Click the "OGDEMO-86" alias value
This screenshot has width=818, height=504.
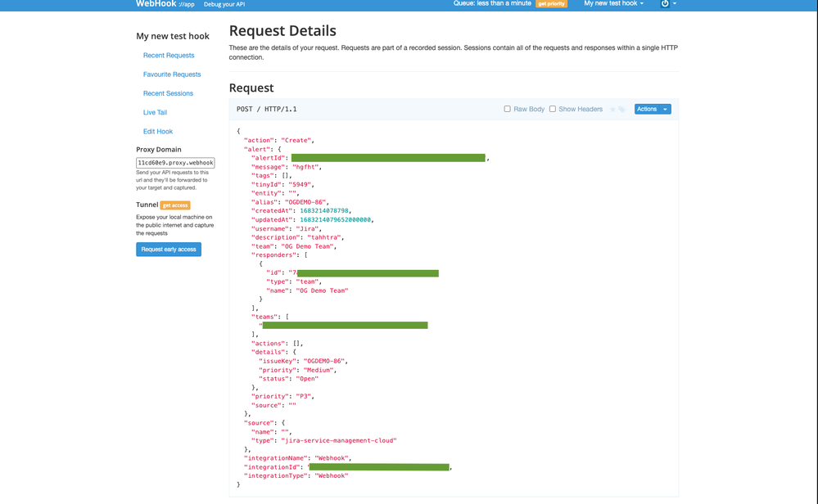305,202
